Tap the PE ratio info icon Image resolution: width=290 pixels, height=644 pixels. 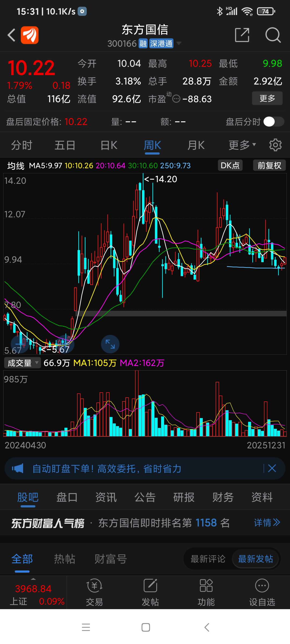click(x=176, y=99)
